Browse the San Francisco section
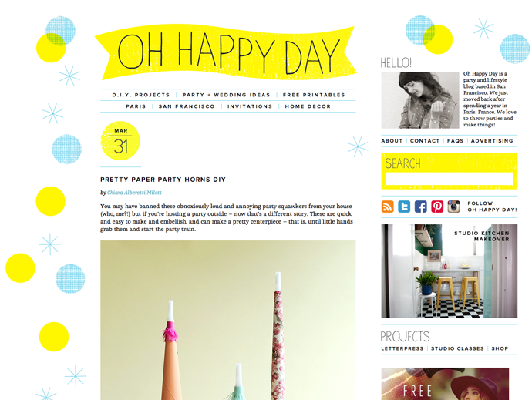 (187, 106)
